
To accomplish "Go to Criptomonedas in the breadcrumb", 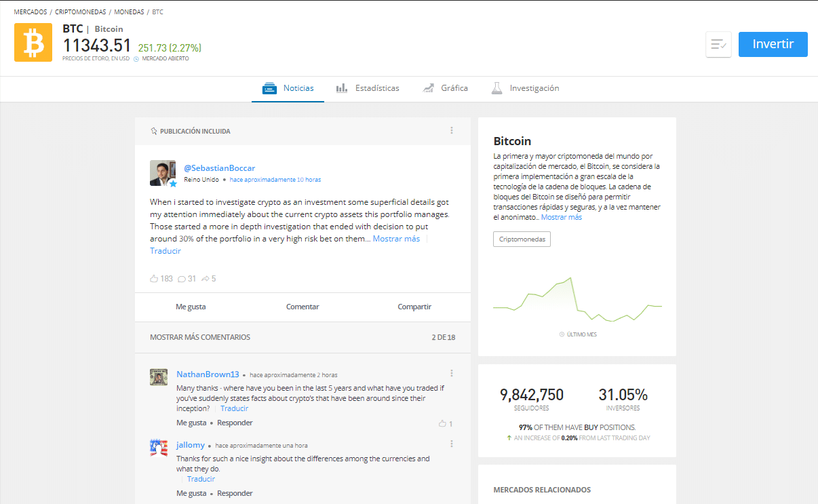I will pyautogui.click(x=80, y=12).
